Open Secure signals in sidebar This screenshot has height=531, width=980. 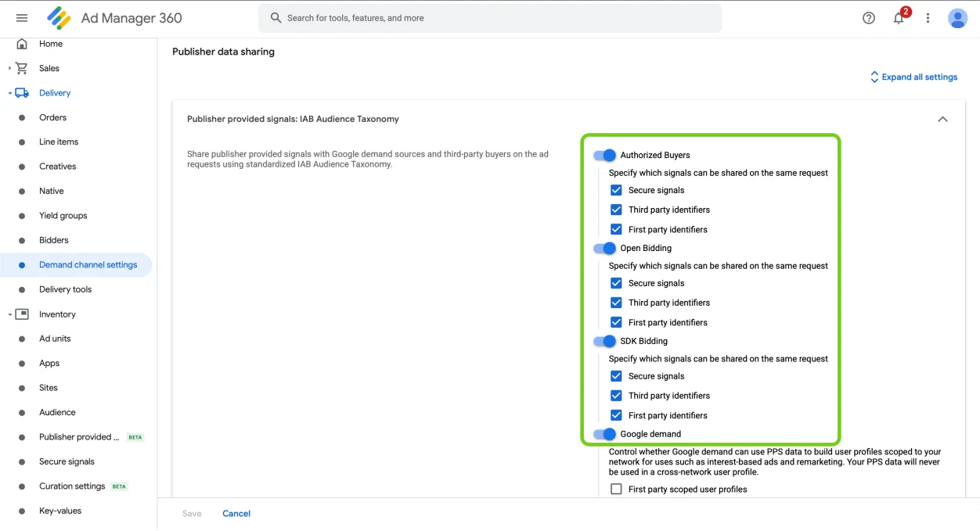click(x=67, y=461)
